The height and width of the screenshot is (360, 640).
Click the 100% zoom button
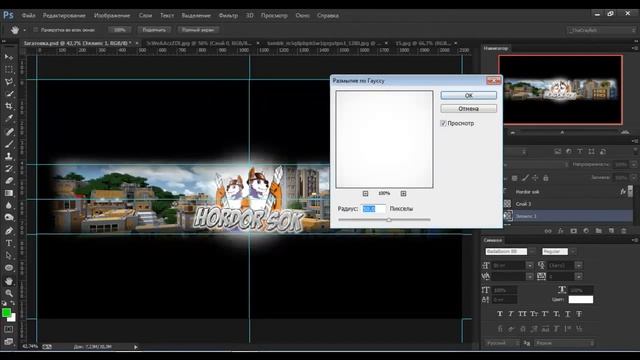(120, 30)
